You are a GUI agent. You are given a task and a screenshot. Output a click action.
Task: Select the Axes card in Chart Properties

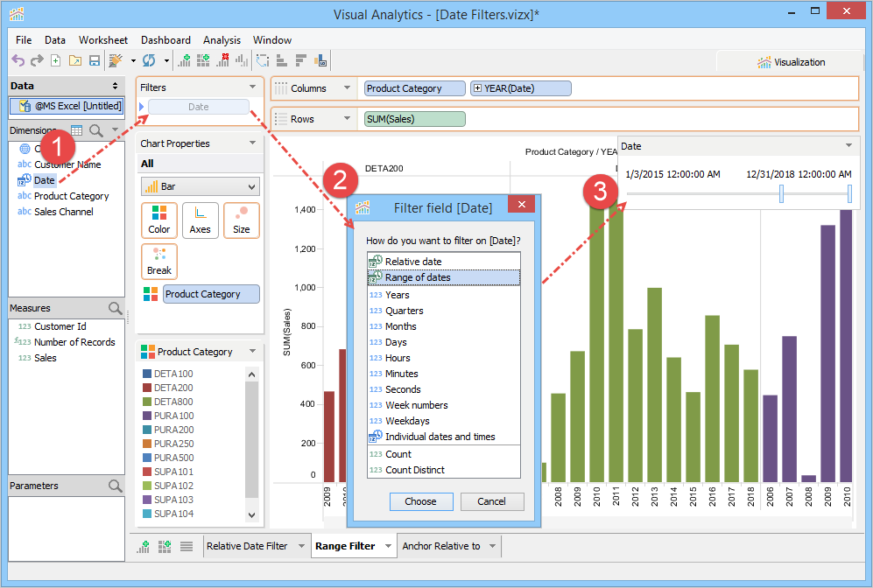200,220
